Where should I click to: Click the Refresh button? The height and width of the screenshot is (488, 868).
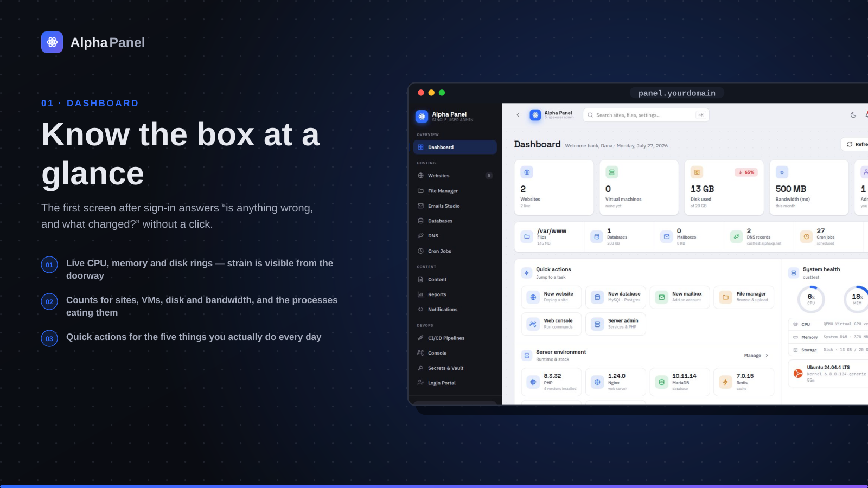[856, 144]
